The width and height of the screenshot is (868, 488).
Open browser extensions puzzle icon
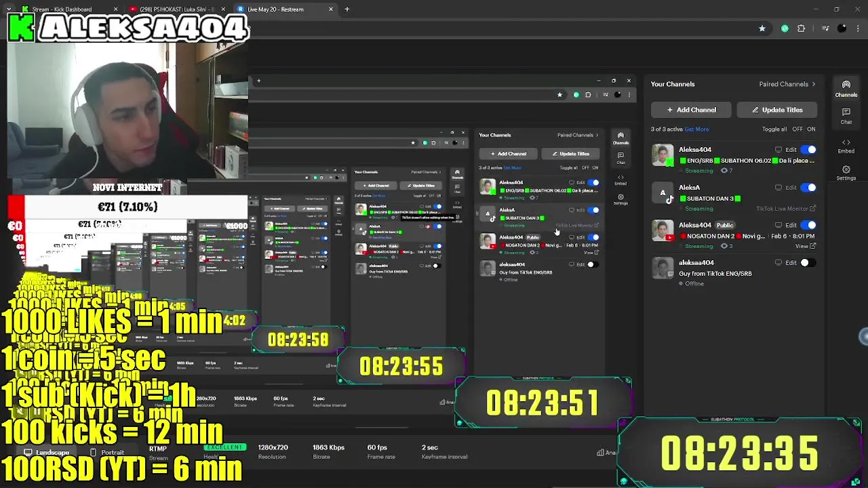(x=802, y=28)
